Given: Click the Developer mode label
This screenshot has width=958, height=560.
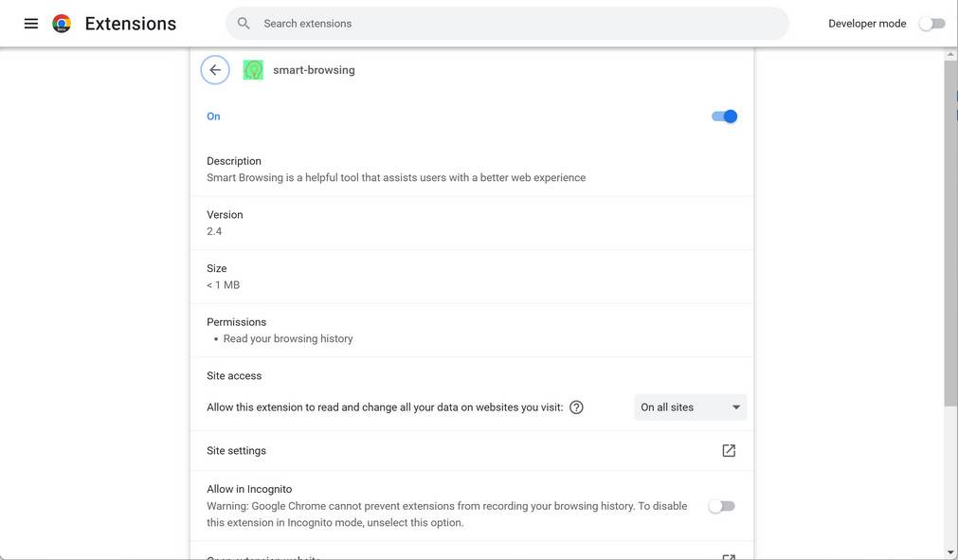Looking at the screenshot, I should [x=867, y=24].
